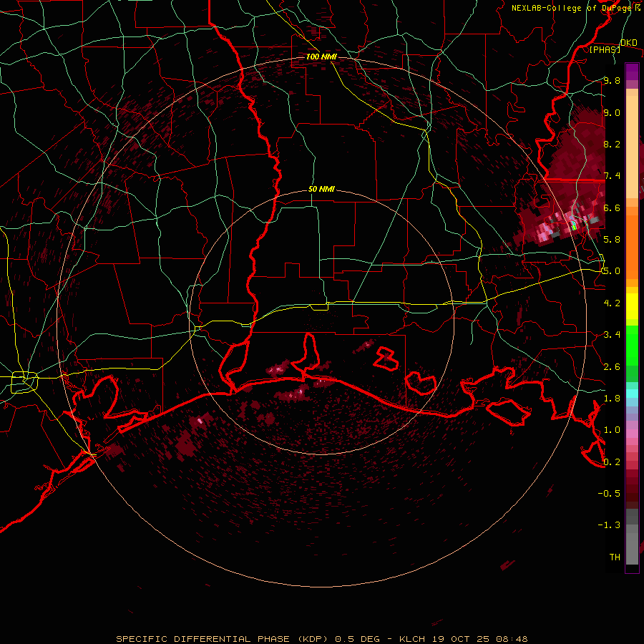Click the 1.0 value on the color scale
This screenshot has height=644, width=644.
click(612, 430)
